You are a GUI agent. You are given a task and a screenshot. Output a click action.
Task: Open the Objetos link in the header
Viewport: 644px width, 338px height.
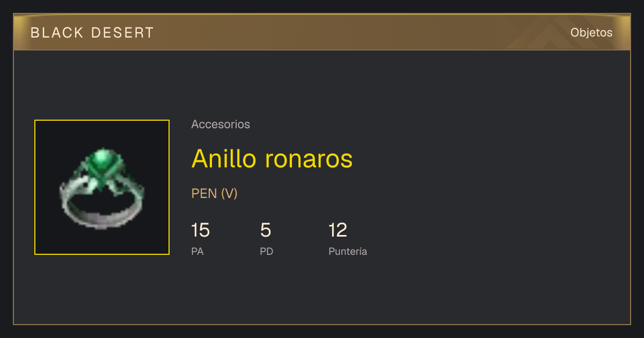click(x=591, y=32)
